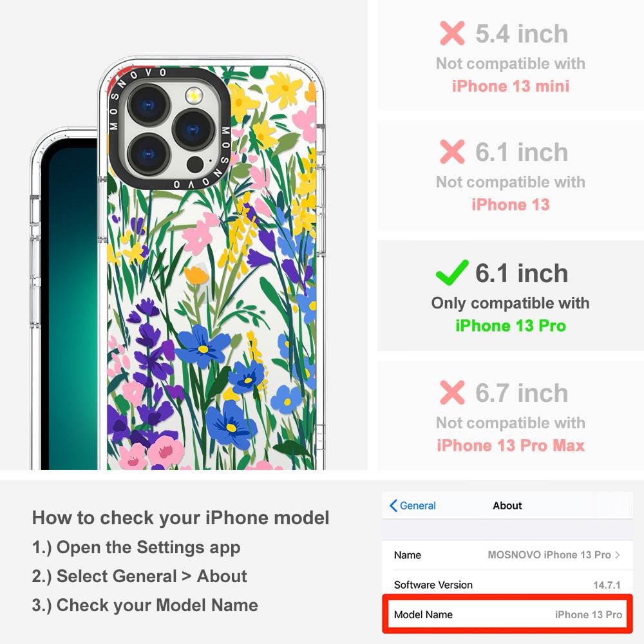The image size is (644, 644).
Task: Tap the camera flash on the phone
Action: click(x=194, y=95)
